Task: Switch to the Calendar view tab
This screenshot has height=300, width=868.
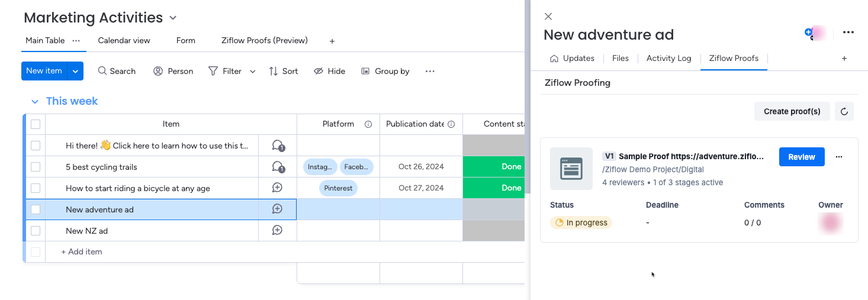Action: [x=124, y=41]
